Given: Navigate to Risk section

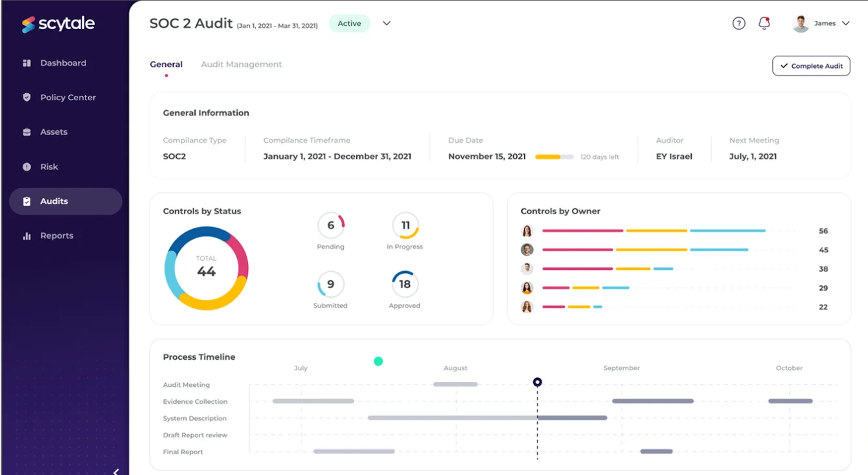Looking at the screenshot, I should 65,166.
